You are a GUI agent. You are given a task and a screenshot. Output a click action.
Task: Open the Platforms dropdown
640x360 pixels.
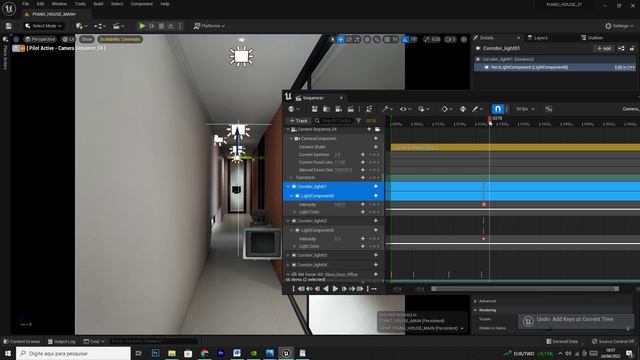click(209, 26)
